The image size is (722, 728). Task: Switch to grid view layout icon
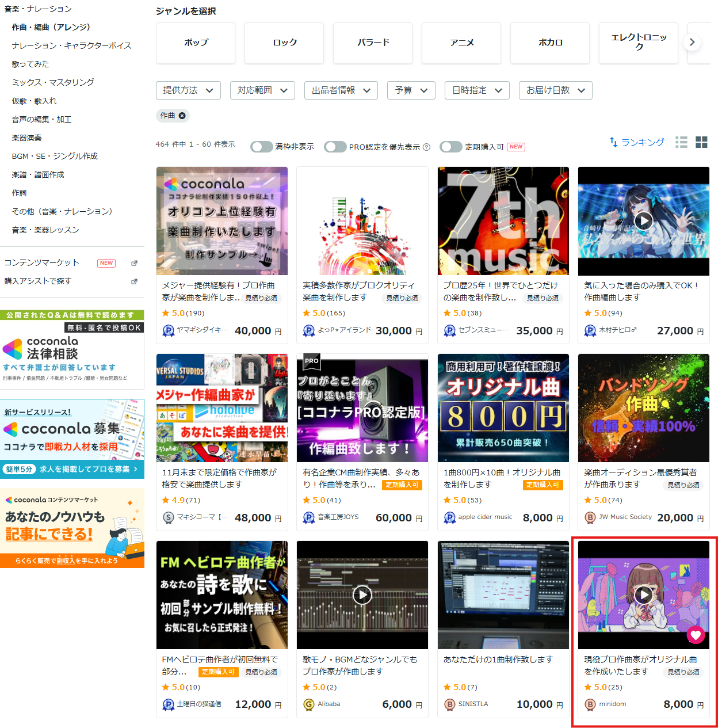point(701,142)
